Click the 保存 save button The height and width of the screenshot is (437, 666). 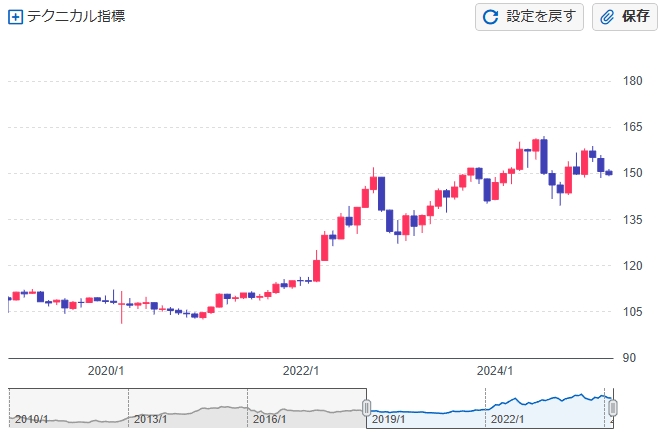pos(625,17)
